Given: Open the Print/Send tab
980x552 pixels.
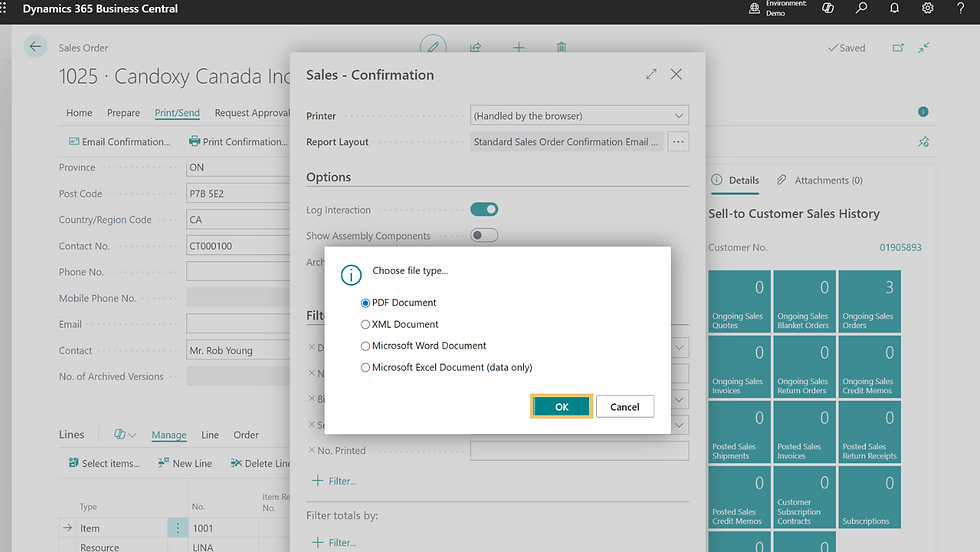Looking at the screenshot, I should tap(177, 113).
